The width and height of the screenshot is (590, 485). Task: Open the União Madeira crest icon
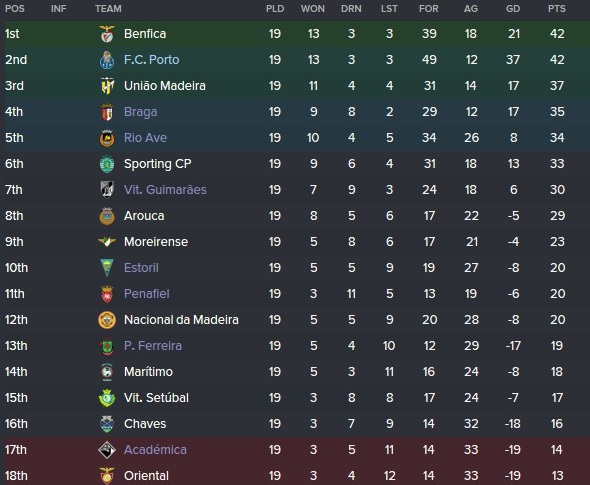107,86
